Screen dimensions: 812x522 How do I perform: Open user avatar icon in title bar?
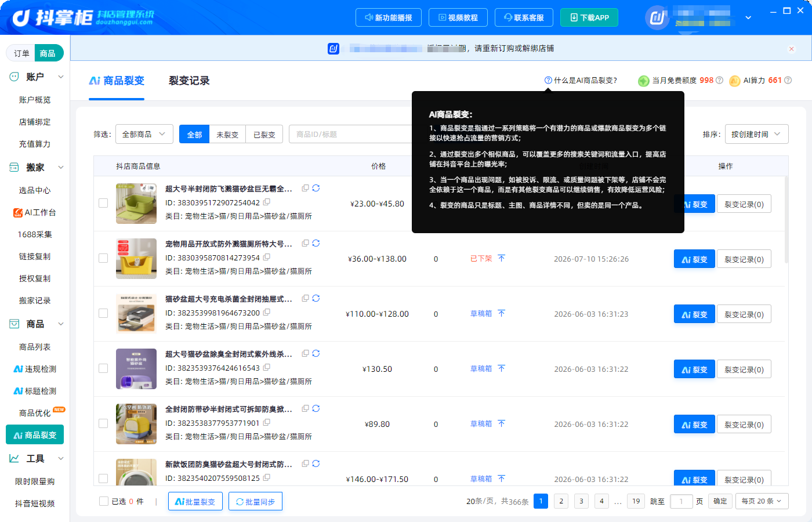(x=657, y=18)
